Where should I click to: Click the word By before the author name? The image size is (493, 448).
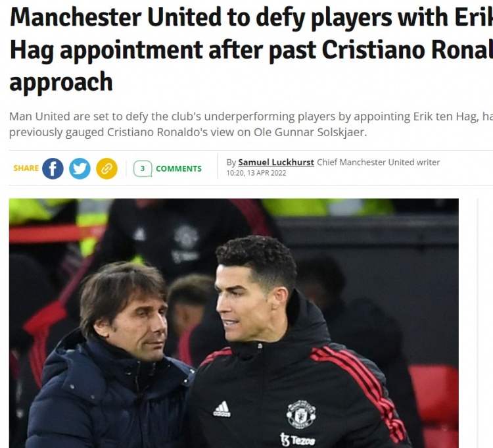coord(231,162)
